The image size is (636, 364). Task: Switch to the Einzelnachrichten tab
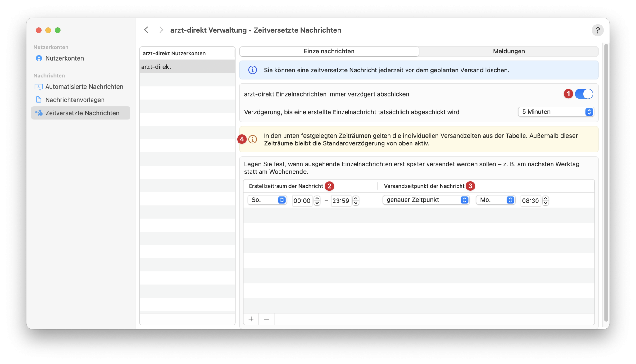pos(329,51)
